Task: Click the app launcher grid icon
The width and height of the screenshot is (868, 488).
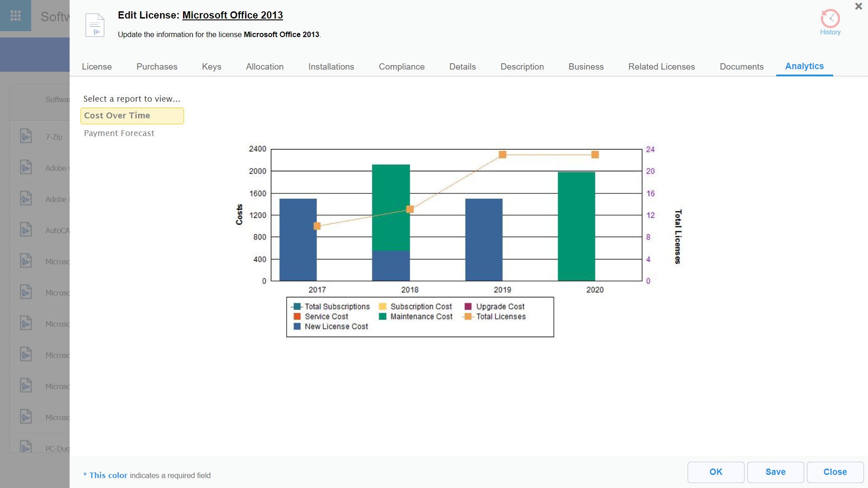Action: 15,15
